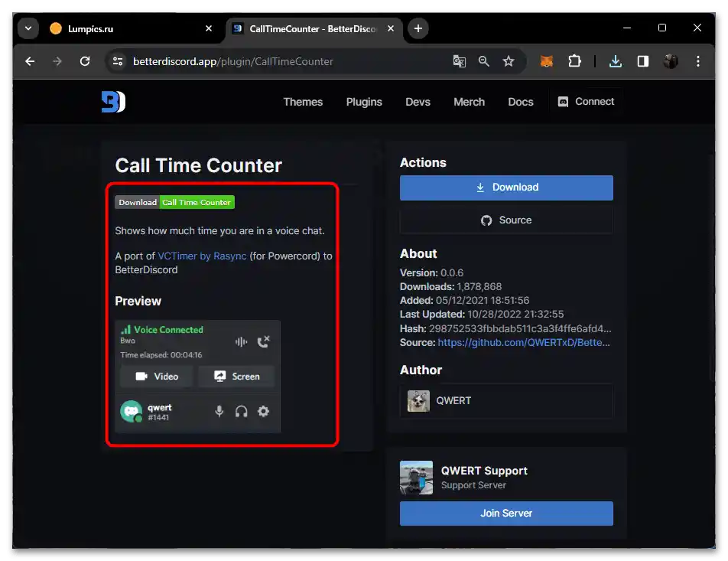Close the Lumpics.ru tab
Image resolution: width=728 pixels, height=561 pixels.
coord(209,28)
